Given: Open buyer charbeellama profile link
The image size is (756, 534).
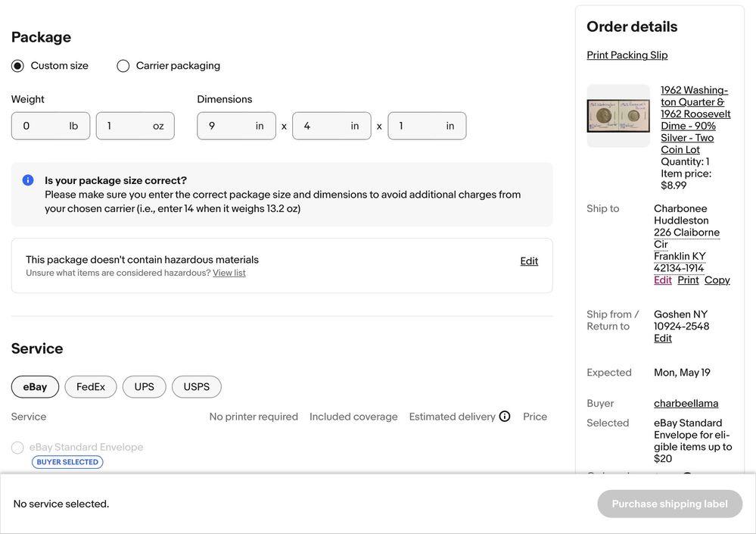Looking at the screenshot, I should point(686,403).
